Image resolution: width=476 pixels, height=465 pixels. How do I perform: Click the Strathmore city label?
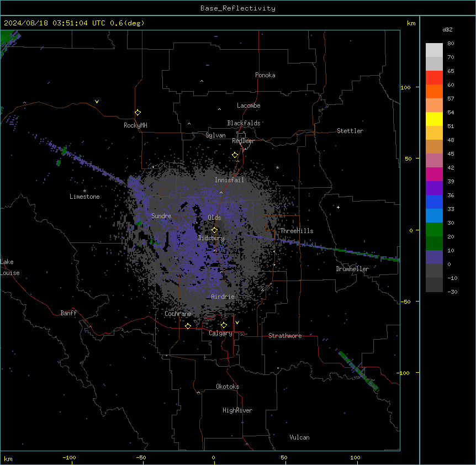pyautogui.click(x=285, y=336)
